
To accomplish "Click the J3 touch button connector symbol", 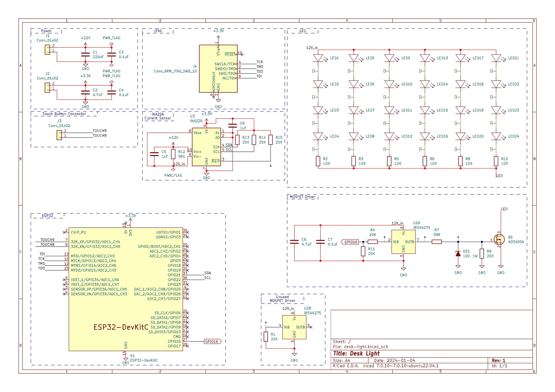I will [59, 135].
